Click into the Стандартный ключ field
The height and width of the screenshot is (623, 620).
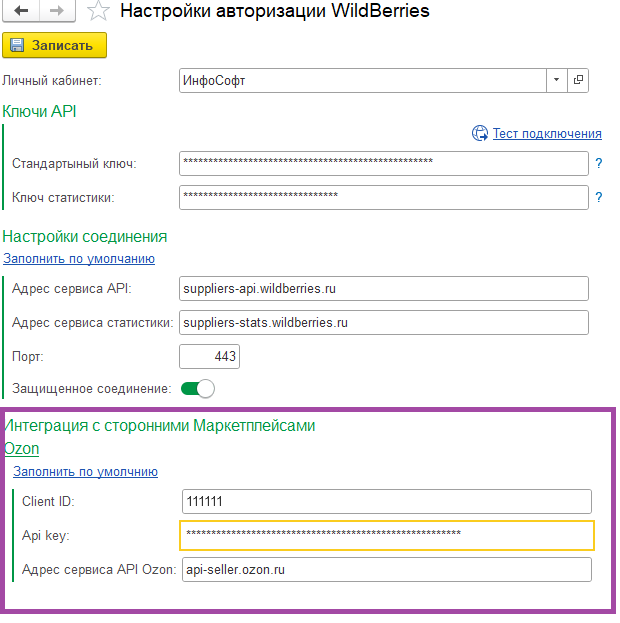[x=384, y=163]
